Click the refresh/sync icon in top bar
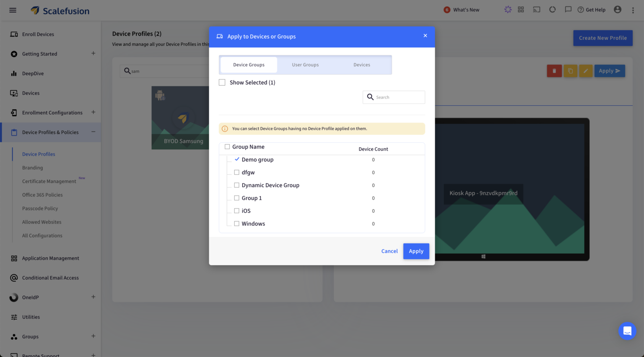The image size is (644, 357). click(x=552, y=9)
